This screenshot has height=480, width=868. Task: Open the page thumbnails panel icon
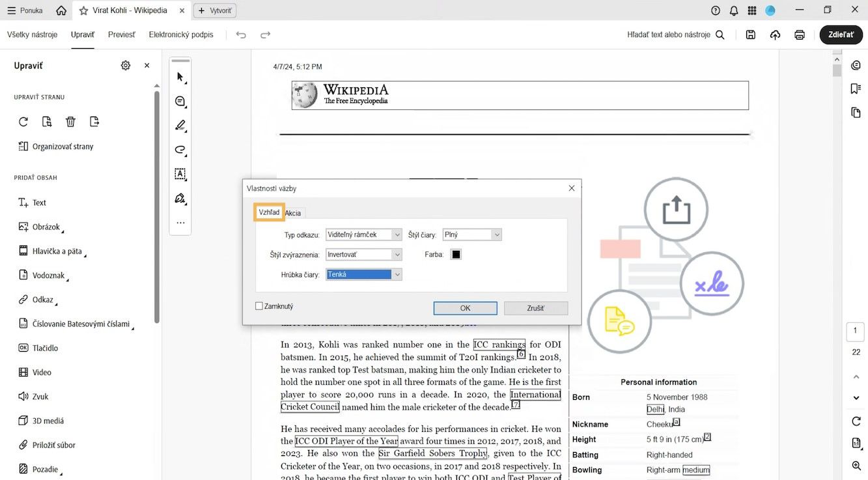coord(856,113)
